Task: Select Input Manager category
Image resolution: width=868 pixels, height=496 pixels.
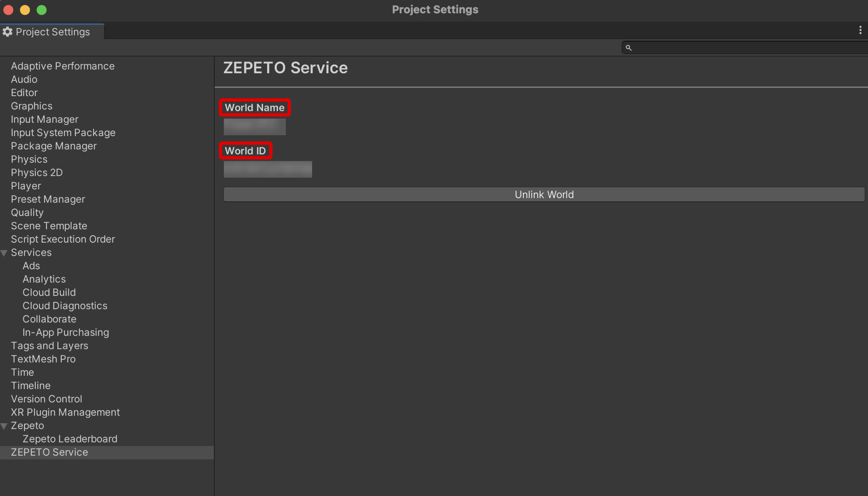Action: [45, 119]
